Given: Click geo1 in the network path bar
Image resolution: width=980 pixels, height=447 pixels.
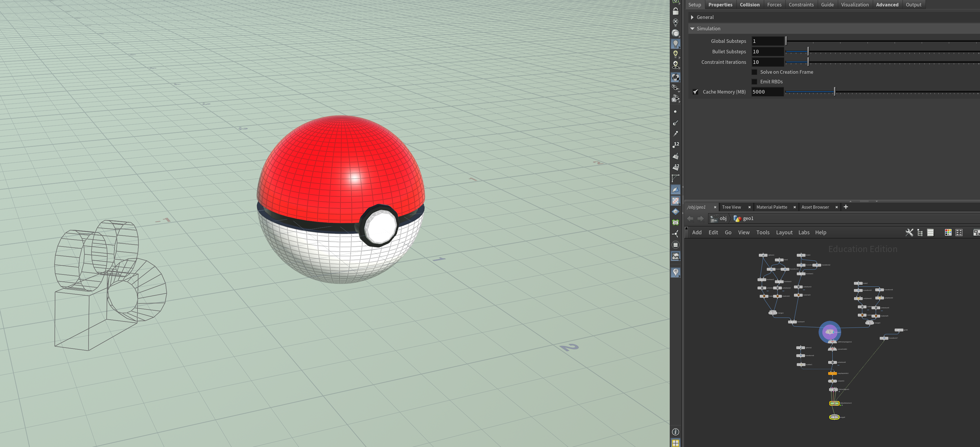Looking at the screenshot, I should [743, 218].
